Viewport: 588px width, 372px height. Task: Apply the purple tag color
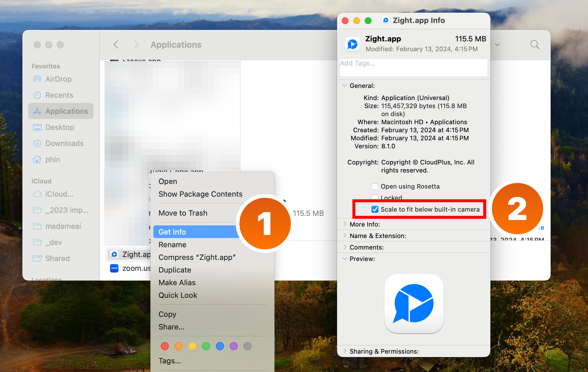coord(234,346)
